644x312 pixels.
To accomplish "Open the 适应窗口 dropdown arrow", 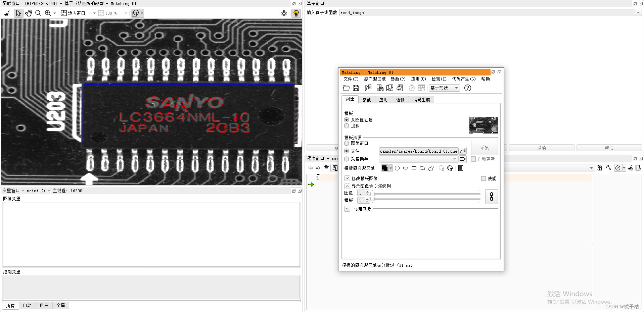I will [x=94, y=13].
